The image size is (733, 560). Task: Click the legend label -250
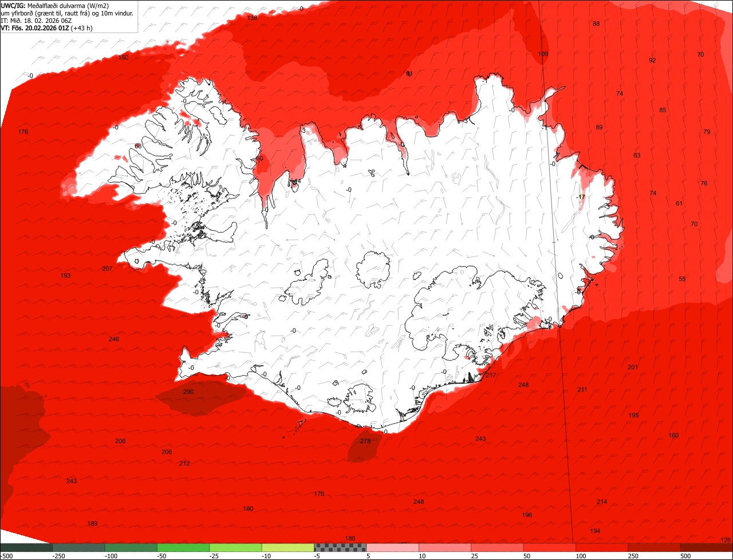(x=58, y=556)
